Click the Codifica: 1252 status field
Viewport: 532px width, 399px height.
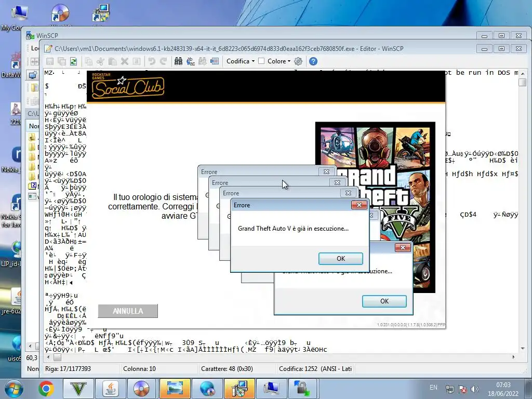tap(315, 369)
